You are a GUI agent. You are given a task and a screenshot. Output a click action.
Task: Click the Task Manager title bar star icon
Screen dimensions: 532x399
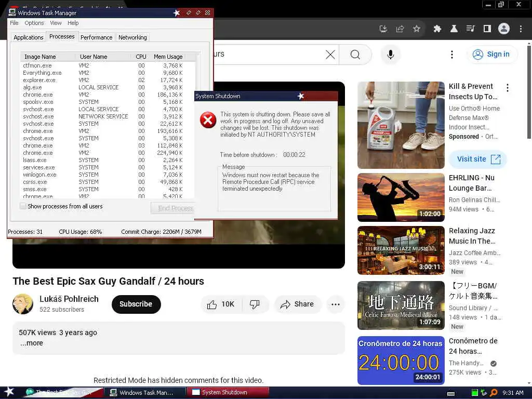point(177,13)
